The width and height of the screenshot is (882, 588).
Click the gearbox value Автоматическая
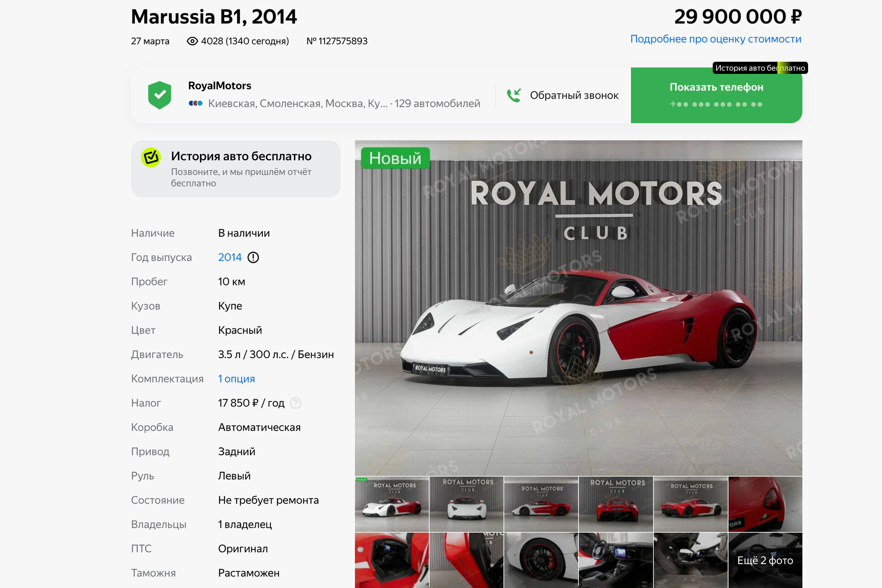point(259,427)
